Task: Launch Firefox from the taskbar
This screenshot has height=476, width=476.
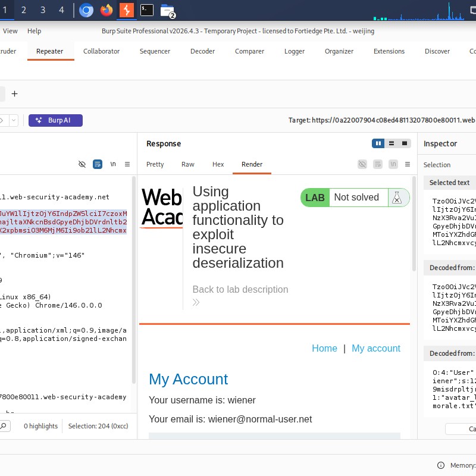Action: point(107,11)
